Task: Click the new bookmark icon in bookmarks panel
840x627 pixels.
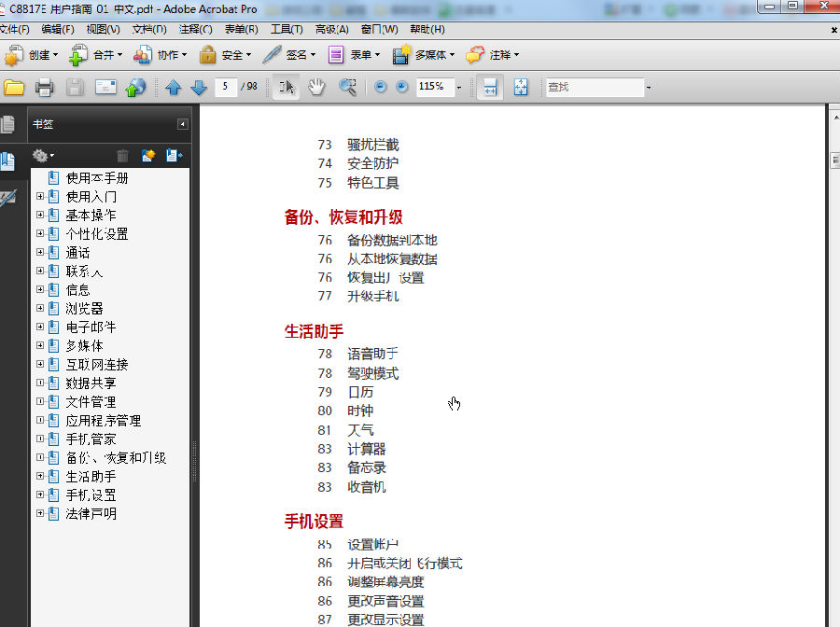Action: point(147,156)
